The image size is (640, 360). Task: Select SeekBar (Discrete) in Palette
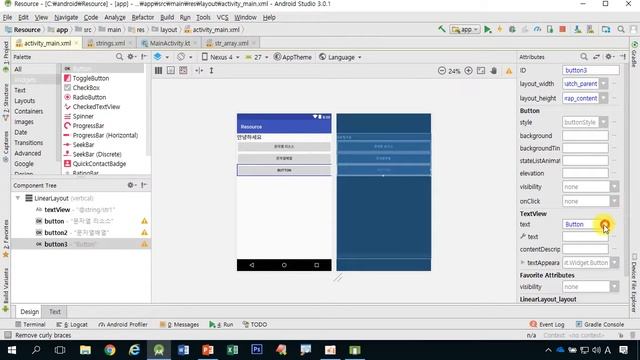tap(93, 154)
